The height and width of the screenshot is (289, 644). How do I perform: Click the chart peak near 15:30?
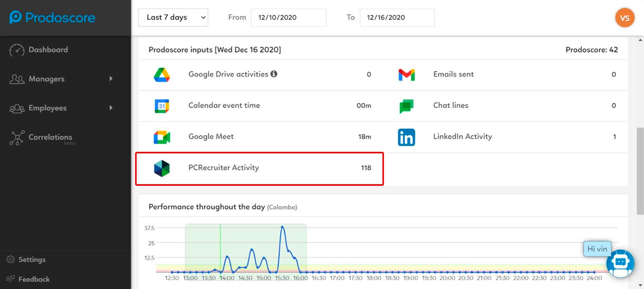point(282,227)
